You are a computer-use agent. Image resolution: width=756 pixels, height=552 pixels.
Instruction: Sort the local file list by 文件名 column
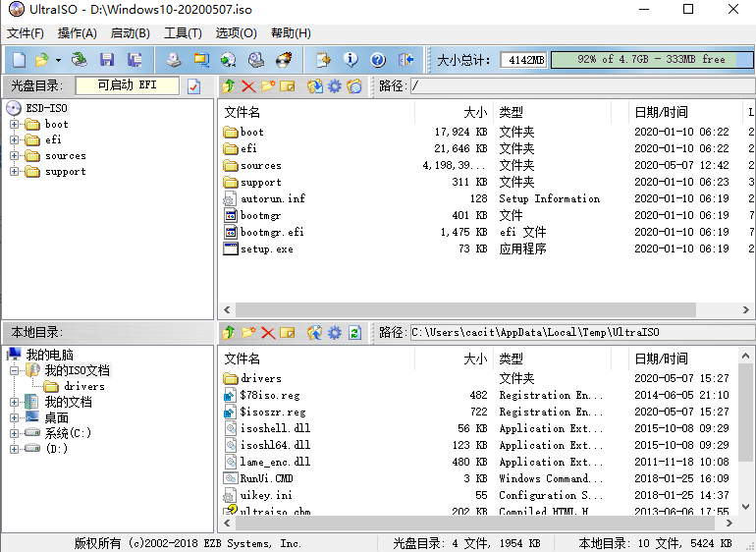coord(317,359)
